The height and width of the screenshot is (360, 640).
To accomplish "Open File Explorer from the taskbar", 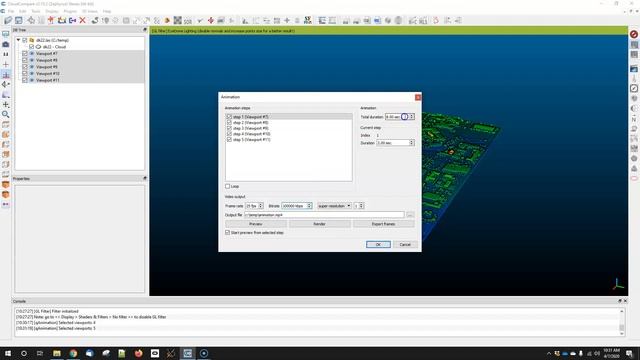I will [57, 353].
